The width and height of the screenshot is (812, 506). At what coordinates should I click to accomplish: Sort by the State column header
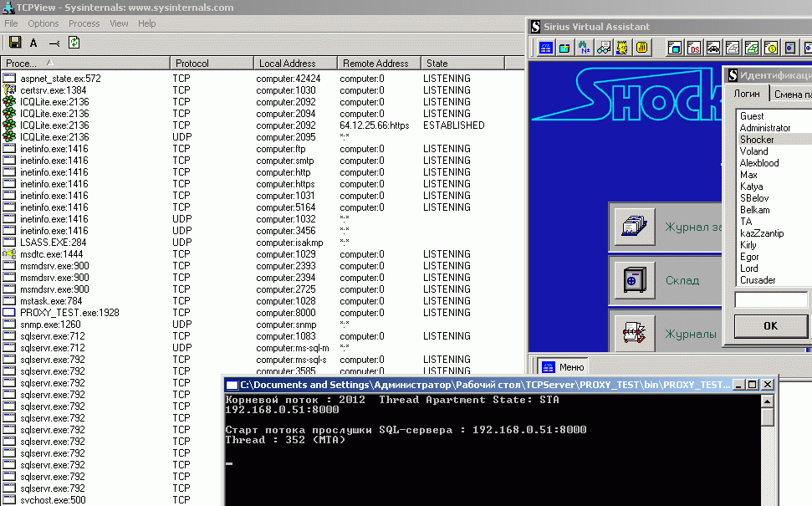coord(462,64)
